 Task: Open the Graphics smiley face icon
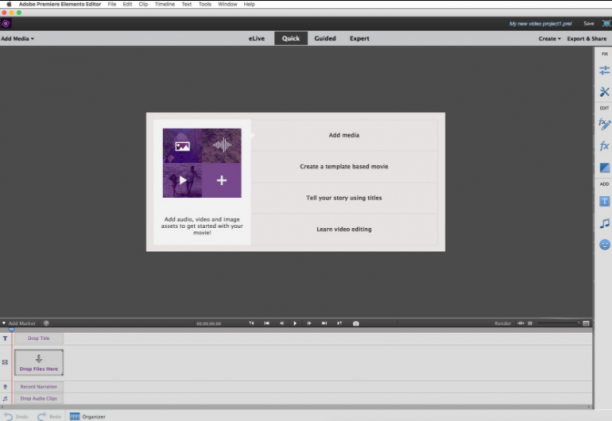(x=604, y=245)
